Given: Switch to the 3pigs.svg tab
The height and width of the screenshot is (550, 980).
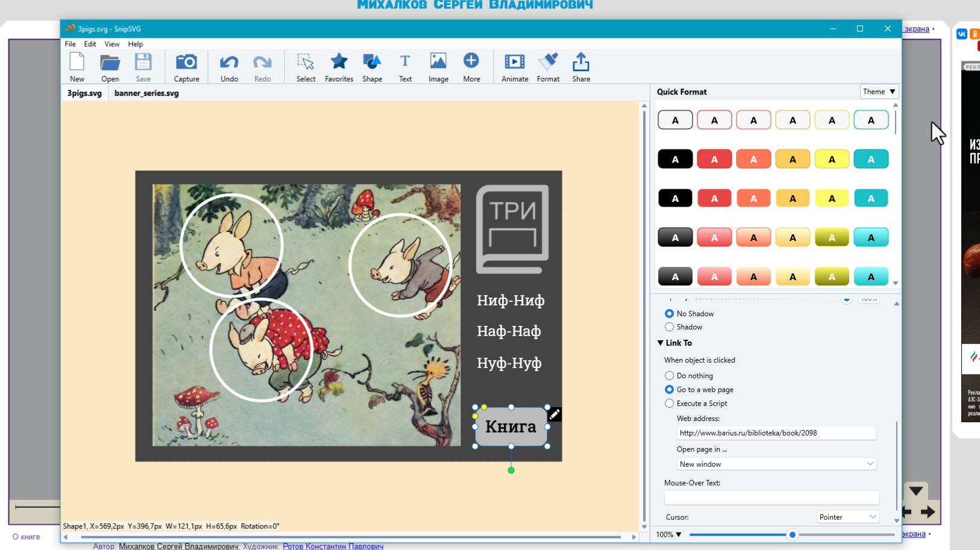Looking at the screenshot, I should point(84,93).
